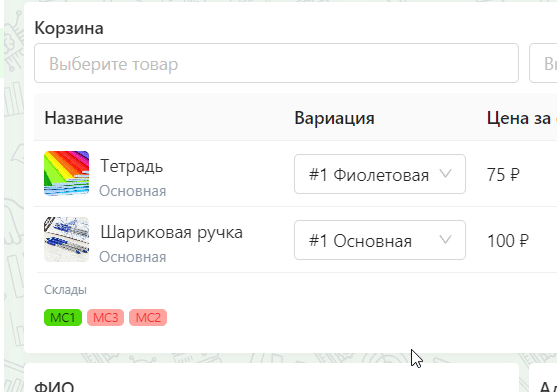This screenshot has width=557, height=392.
Task: Click the '100 ₽' price cell
Action: click(508, 241)
